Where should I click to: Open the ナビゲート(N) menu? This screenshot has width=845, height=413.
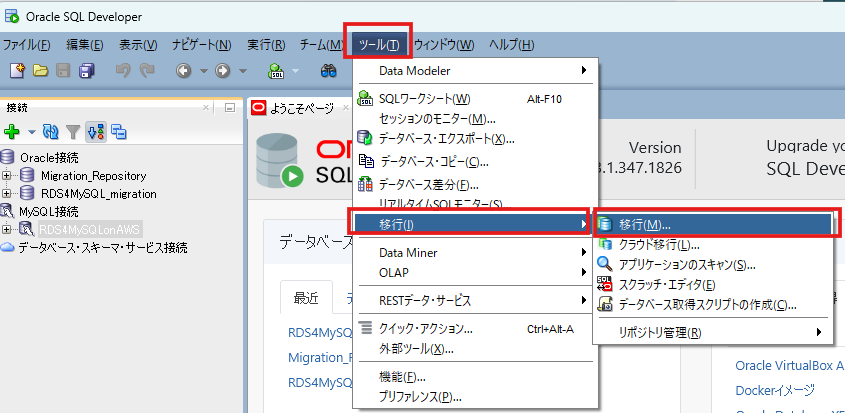(x=202, y=45)
